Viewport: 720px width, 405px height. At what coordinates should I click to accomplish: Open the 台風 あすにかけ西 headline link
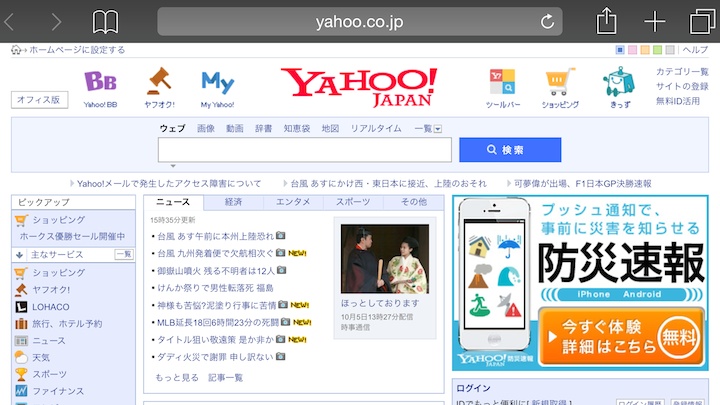(388, 184)
